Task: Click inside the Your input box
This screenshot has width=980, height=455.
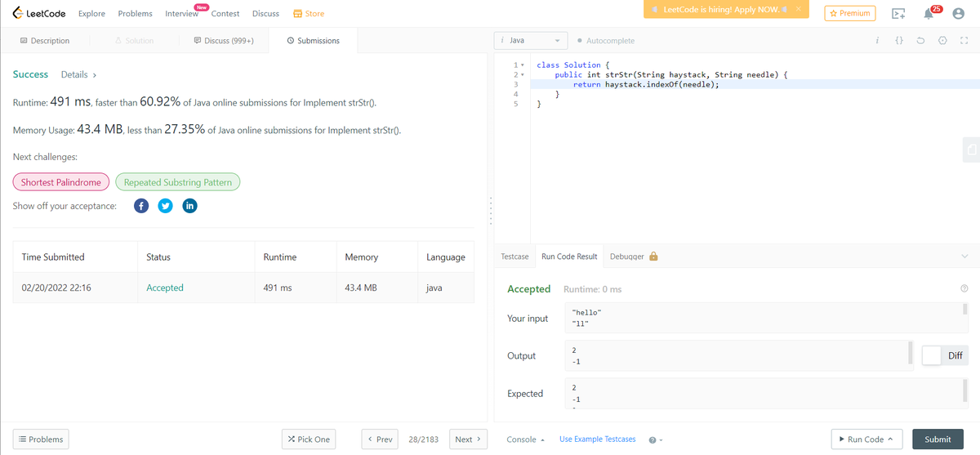Action: coord(767,318)
